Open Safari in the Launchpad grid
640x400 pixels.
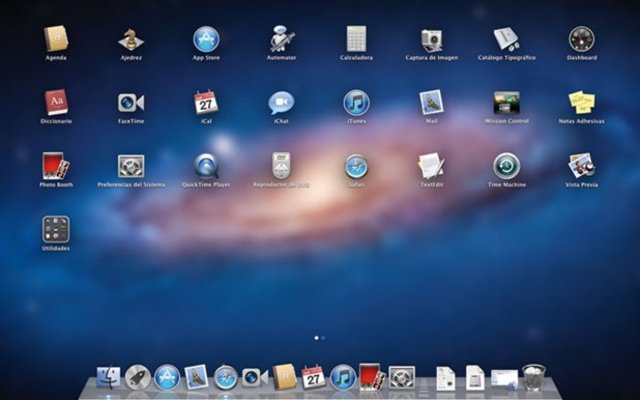(x=356, y=166)
